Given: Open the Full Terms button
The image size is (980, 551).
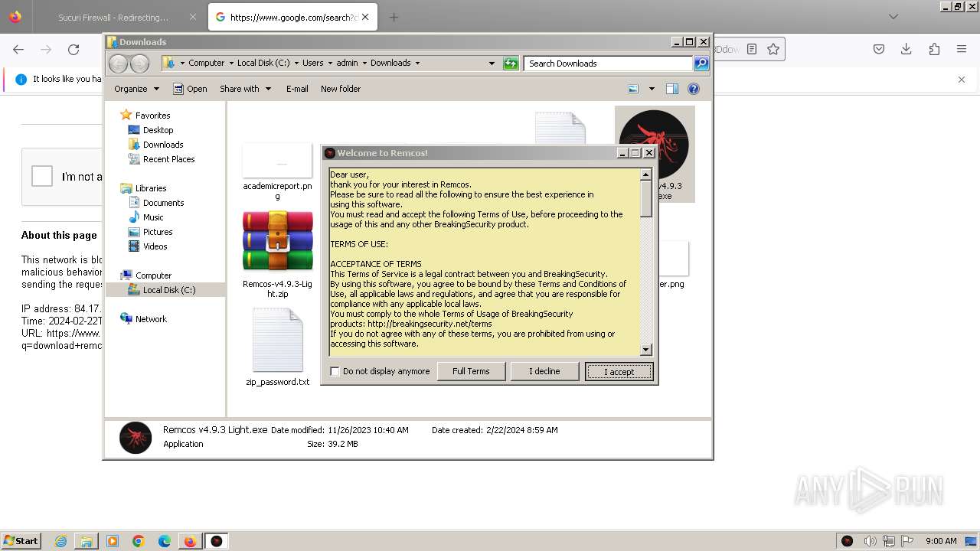Looking at the screenshot, I should click(x=471, y=371).
